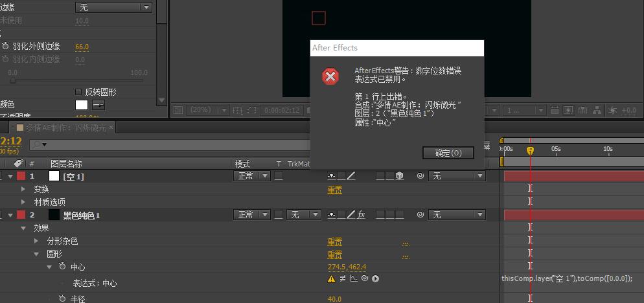
Task: Pick the color eyedropper next to the white swatch
Action: [98, 105]
